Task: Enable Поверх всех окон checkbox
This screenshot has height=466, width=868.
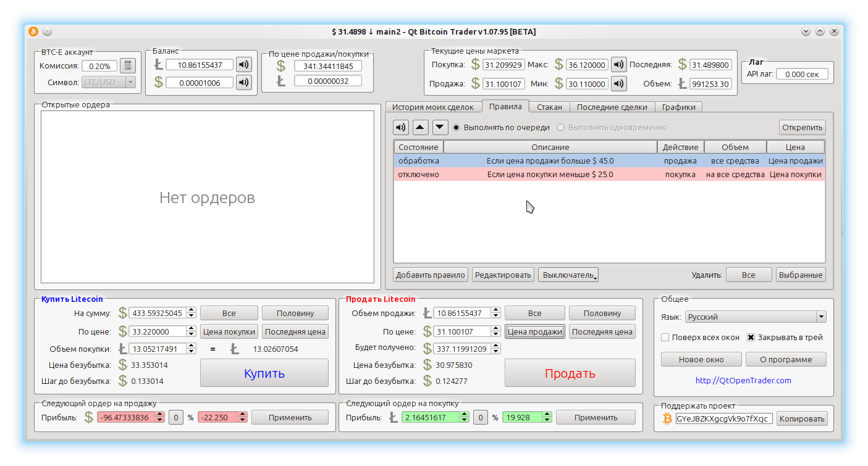Action: pos(665,338)
